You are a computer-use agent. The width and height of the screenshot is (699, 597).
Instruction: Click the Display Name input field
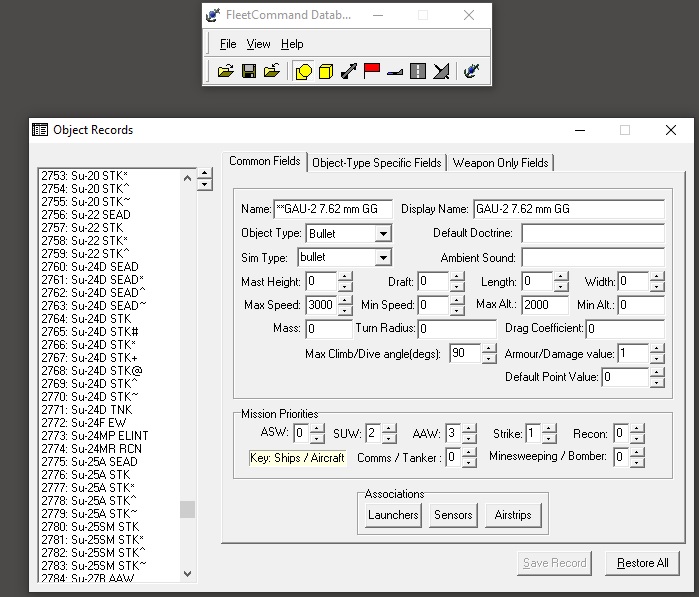tap(569, 209)
